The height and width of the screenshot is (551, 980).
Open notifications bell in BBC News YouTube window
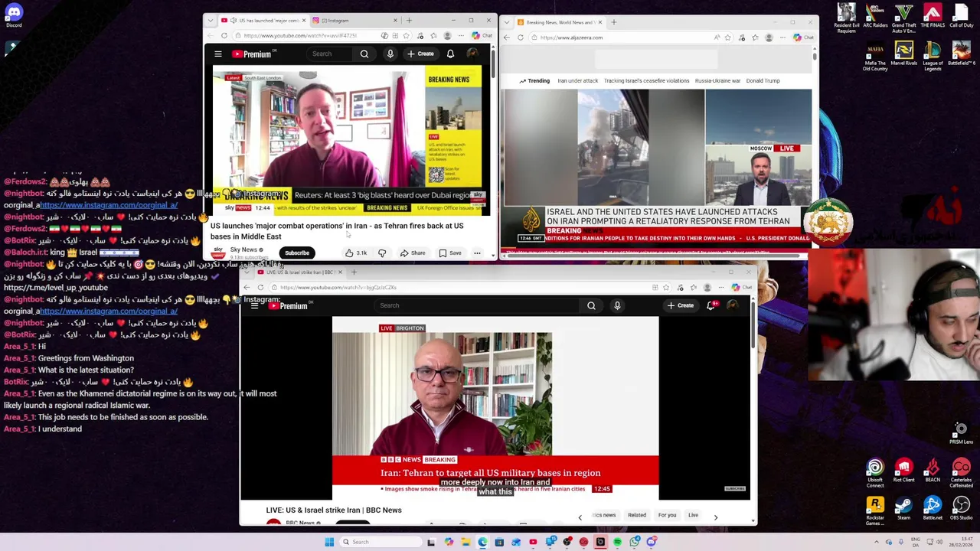pos(711,305)
